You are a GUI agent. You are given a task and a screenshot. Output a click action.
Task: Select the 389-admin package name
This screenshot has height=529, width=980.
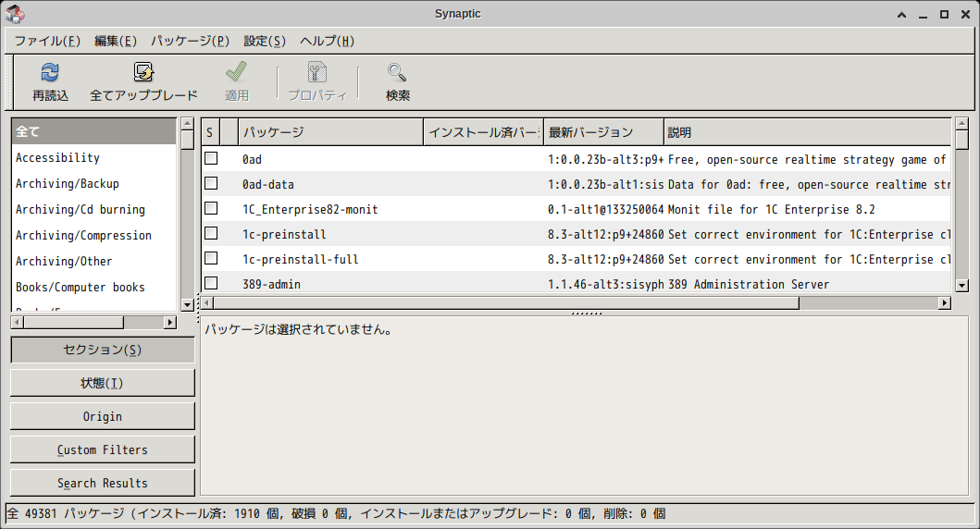[x=271, y=284]
